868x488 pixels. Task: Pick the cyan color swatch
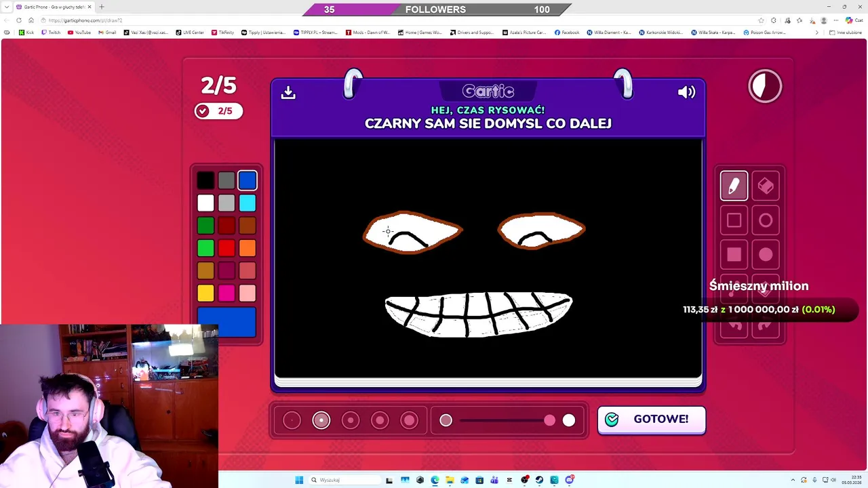[248, 203]
